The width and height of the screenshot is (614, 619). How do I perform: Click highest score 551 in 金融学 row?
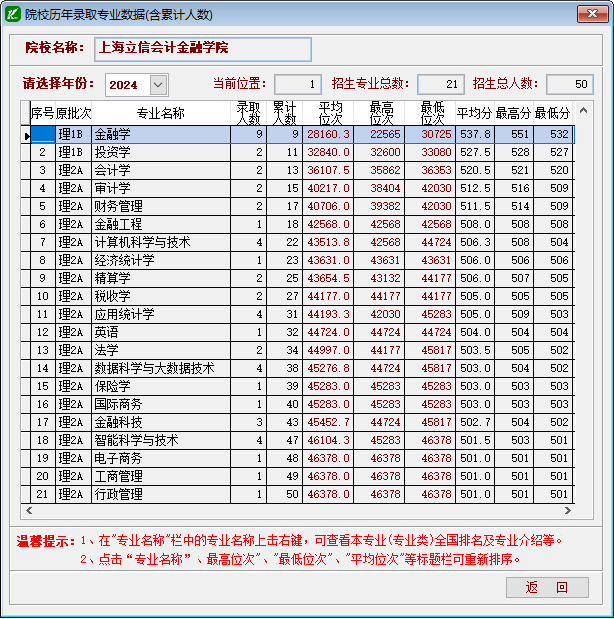click(x=514, y=135)
